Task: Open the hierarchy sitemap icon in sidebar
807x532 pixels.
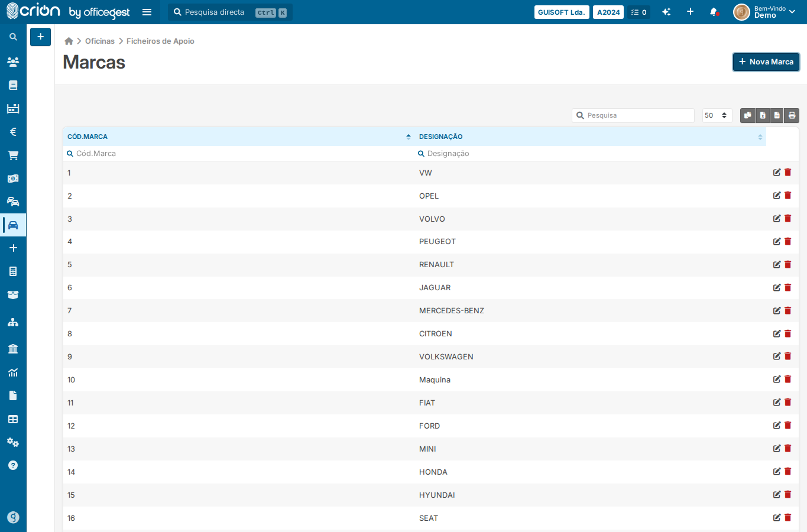Action: click(13, 322)
